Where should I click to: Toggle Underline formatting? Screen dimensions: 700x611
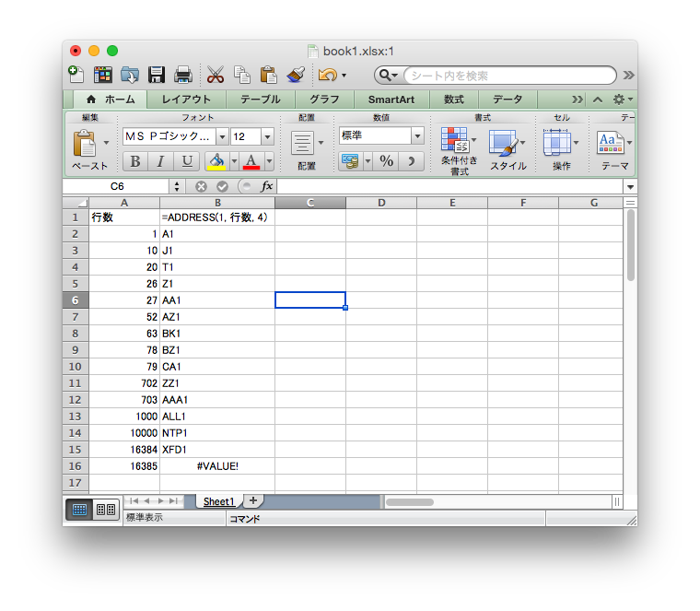(187, 161)
